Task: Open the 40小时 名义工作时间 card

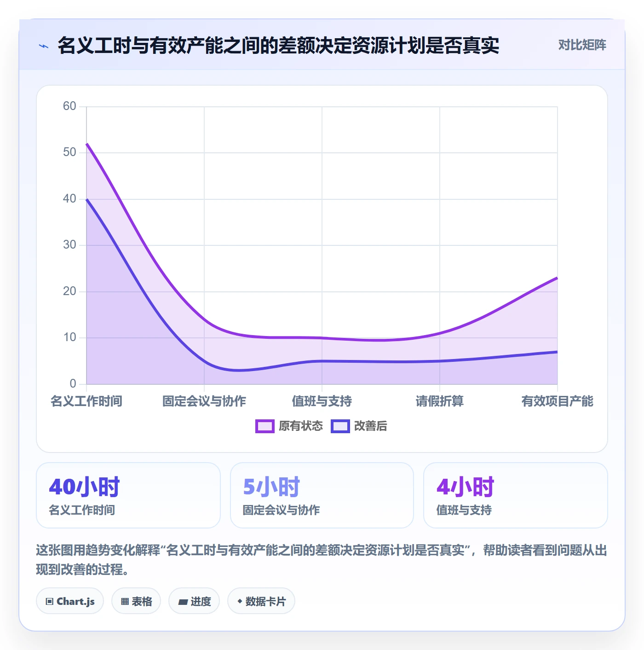Action: pyautogui.click(x=128, y=495)
